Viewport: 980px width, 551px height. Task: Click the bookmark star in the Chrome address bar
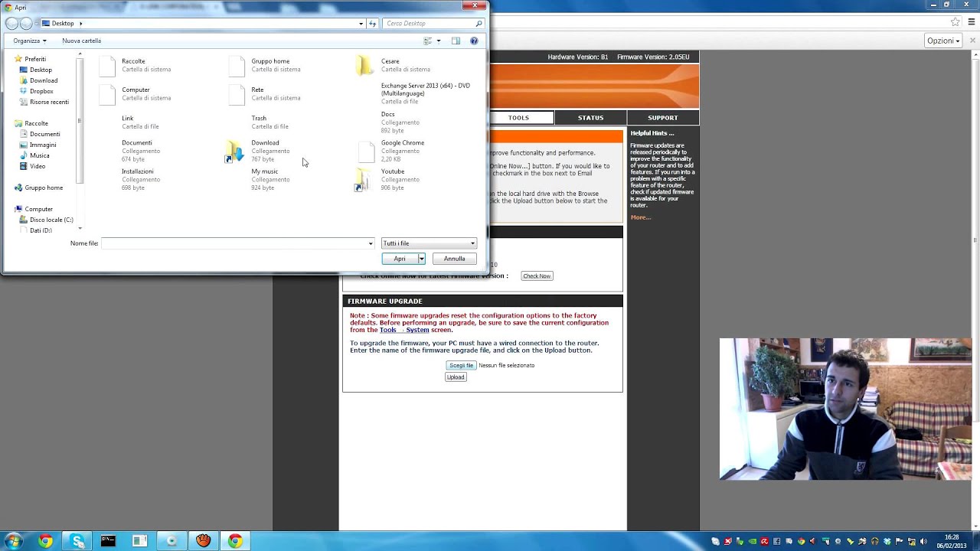955,22
